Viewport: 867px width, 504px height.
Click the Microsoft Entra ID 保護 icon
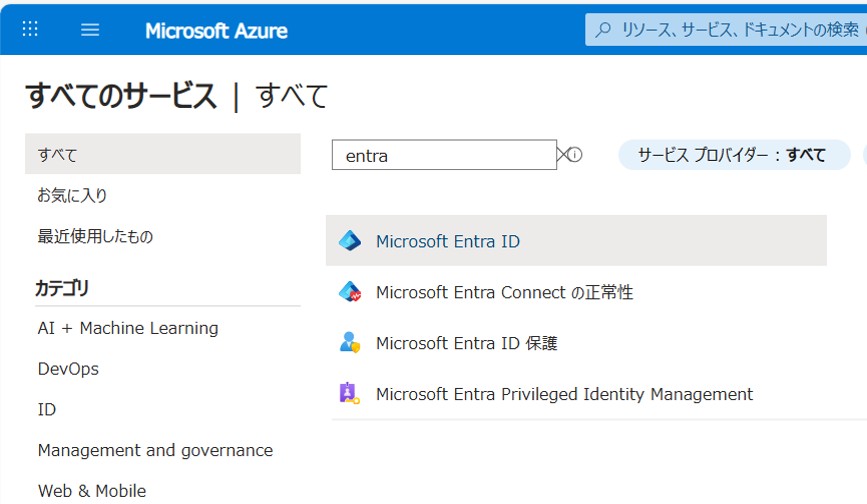349,343
